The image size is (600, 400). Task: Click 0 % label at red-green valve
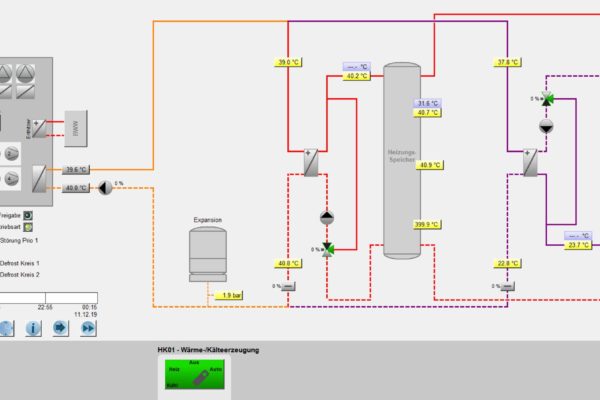(x=315, y=250)
